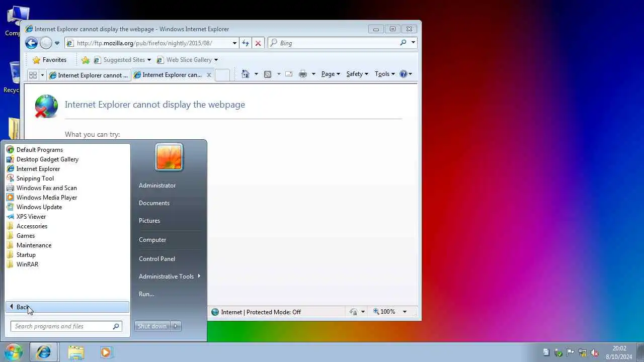Open the Favorites center button
Viewport: 644px width, 362px height.
(49, 60)
